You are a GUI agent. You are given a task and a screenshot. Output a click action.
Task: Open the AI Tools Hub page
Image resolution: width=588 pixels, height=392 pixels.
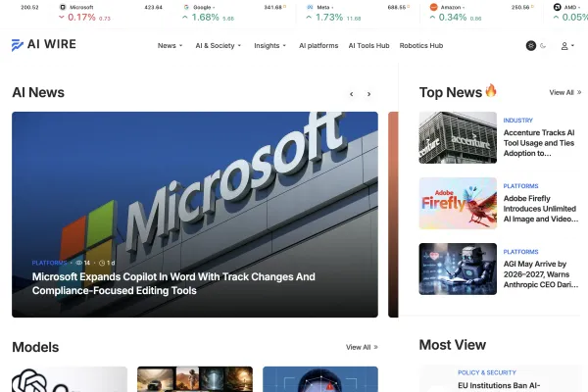click(x=368, y=46)
